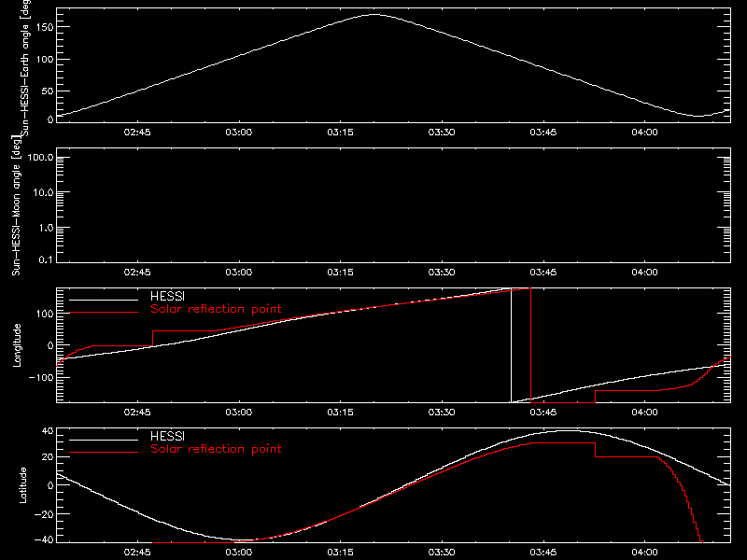Click the 10.0 tick on Moon angle plot
747x560 pixels.
pyautogui.click(x=43, y=193)
